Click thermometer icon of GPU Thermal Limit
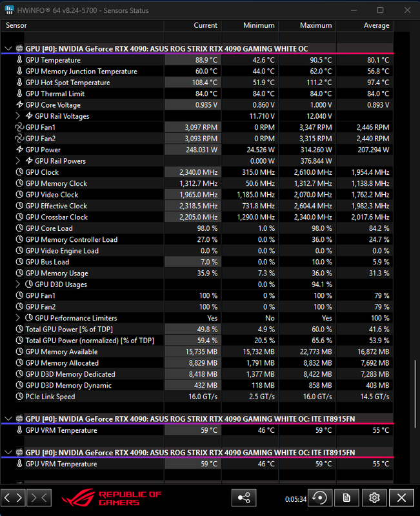420x516 pixels. click(x=19, y=94)
